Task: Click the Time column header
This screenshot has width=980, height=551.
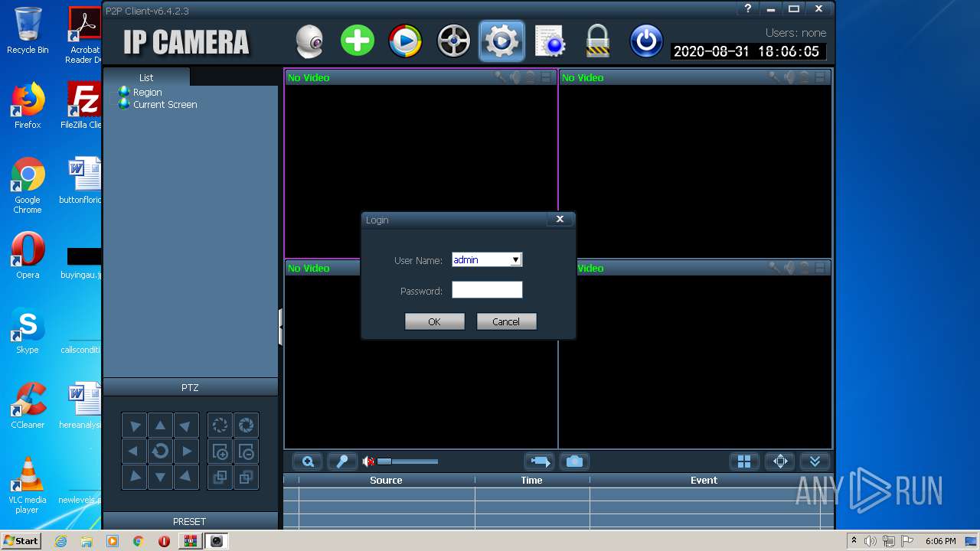Action: (x=531, y=481)
